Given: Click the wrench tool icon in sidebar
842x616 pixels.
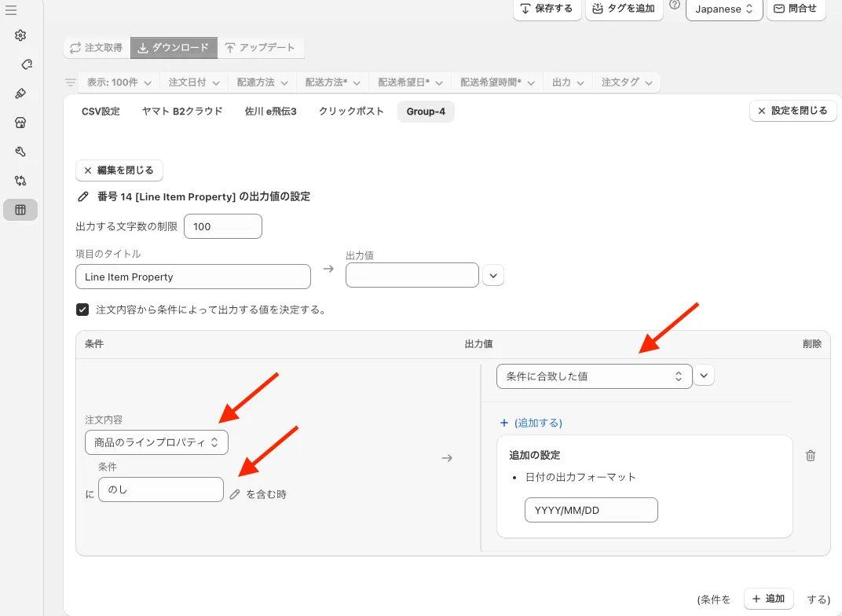Looking at the screenshot, I should pyautogui.click(x=20, y=152).
